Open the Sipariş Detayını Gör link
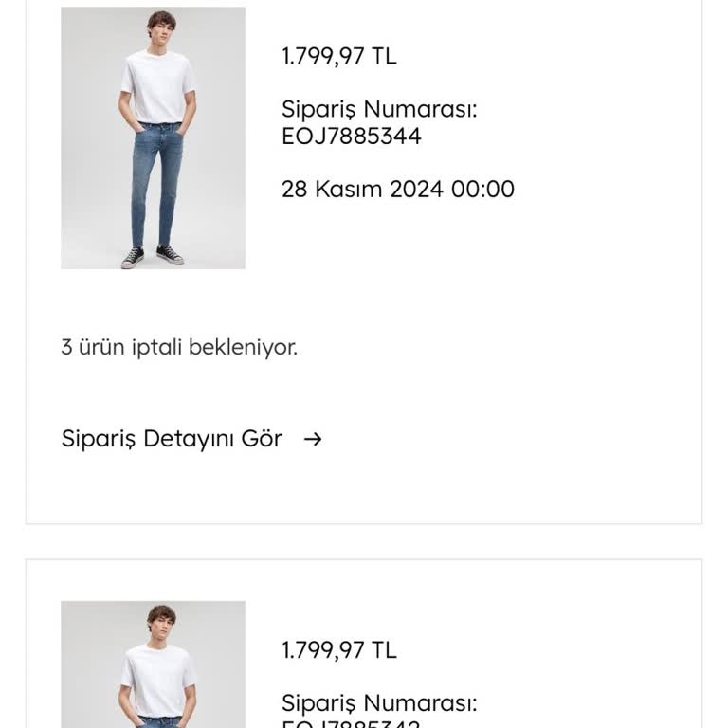The image size is (728, 728). click(x=172, y=439)
